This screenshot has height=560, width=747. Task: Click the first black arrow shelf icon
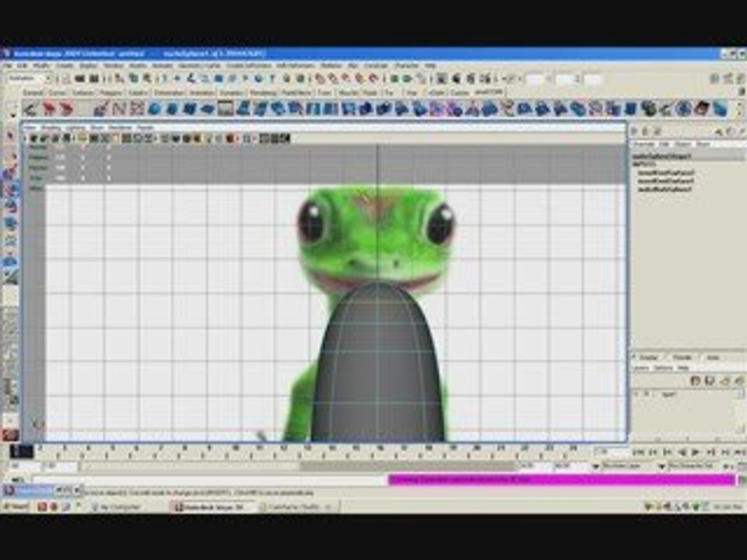(x=30, y=109)
